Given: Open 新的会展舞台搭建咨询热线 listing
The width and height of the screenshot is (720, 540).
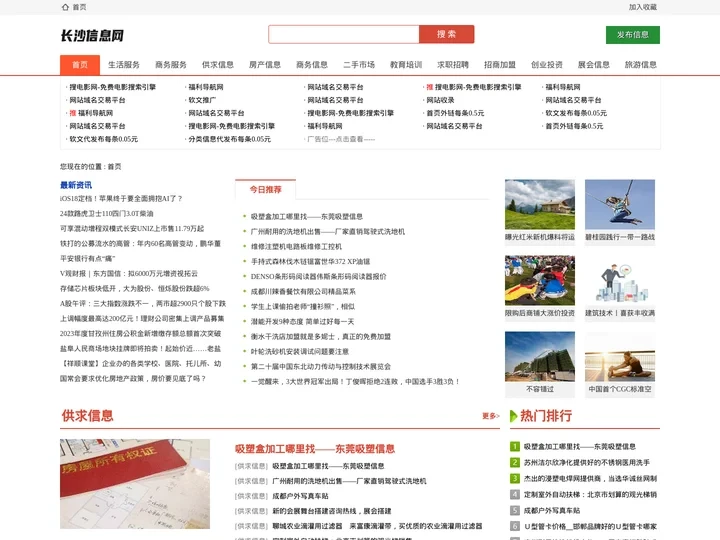Looking at the screenshot, I should (x=332, y=511).
